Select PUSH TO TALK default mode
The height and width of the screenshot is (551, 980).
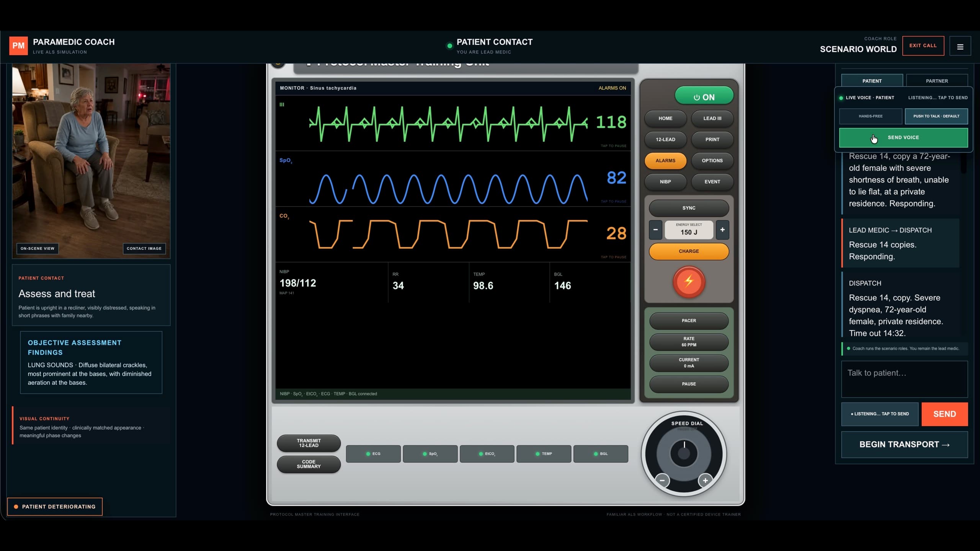click(x=936, y=116)
